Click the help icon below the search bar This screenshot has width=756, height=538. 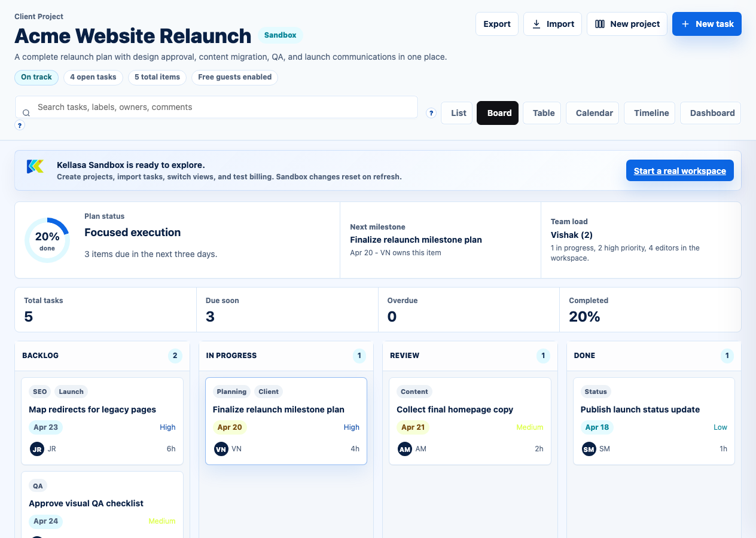pos(20,126)
